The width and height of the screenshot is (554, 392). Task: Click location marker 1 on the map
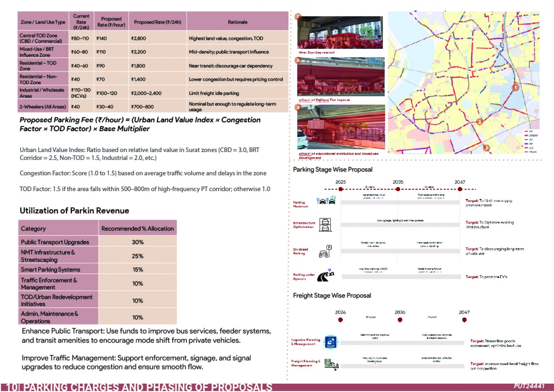click(515, 87)
